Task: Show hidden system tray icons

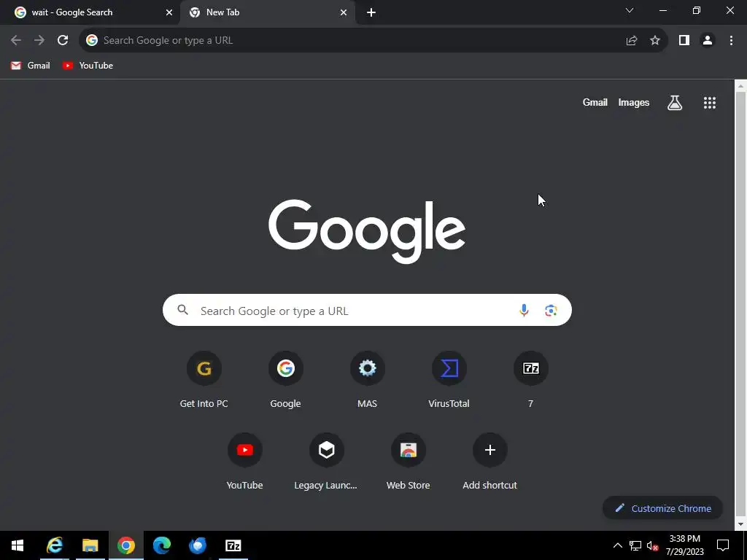Action: pos(617,545)
